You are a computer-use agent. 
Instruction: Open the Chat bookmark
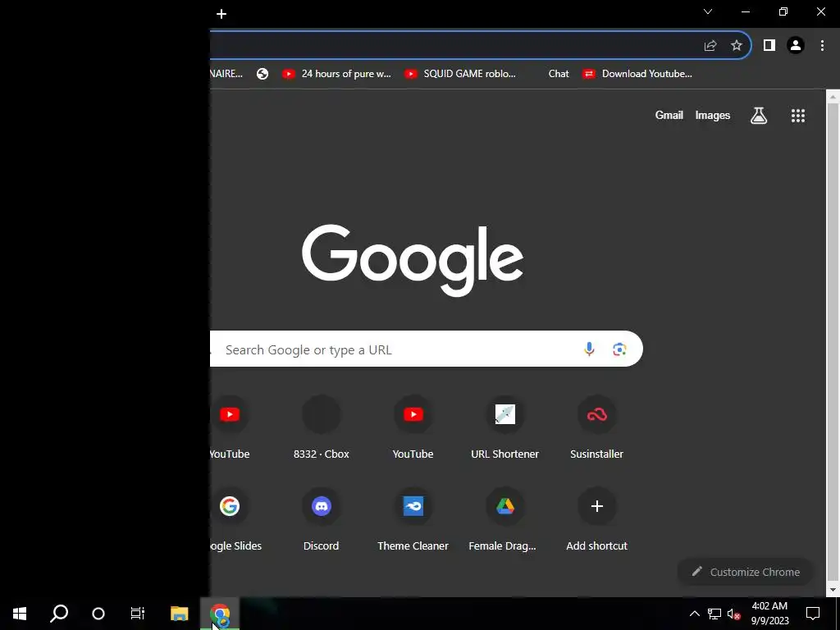pos(558,74)
